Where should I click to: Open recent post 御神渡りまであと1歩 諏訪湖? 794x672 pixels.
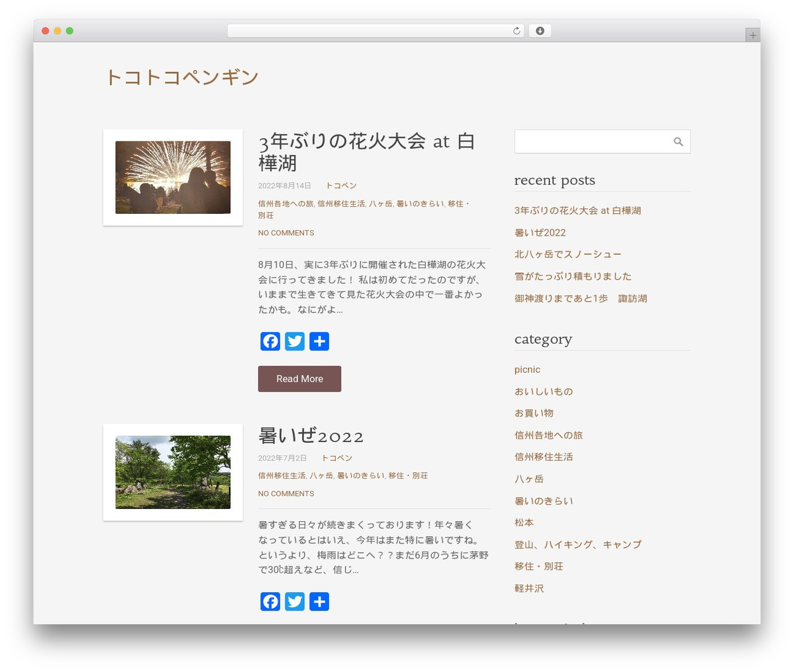tap(581, 298)
